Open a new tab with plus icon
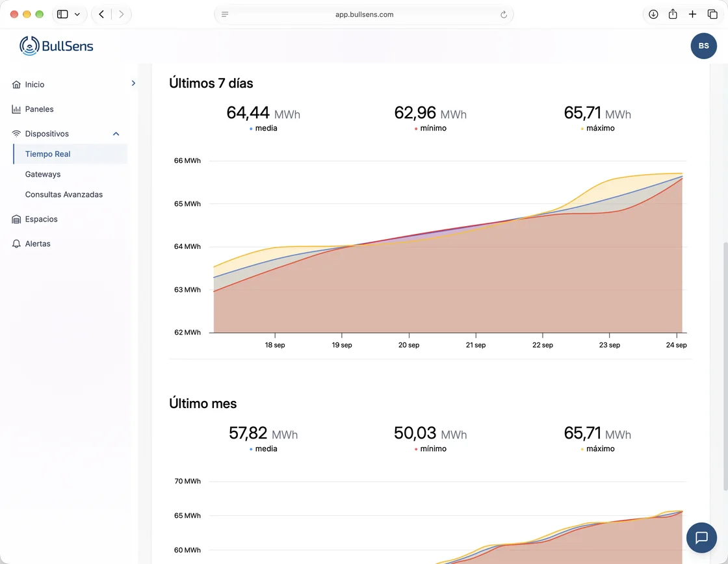728x564 pixels. click(692, 14)
